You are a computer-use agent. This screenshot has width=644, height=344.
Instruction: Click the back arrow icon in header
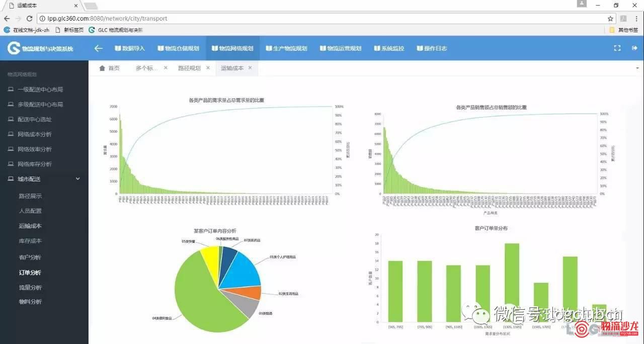[99, 48]
